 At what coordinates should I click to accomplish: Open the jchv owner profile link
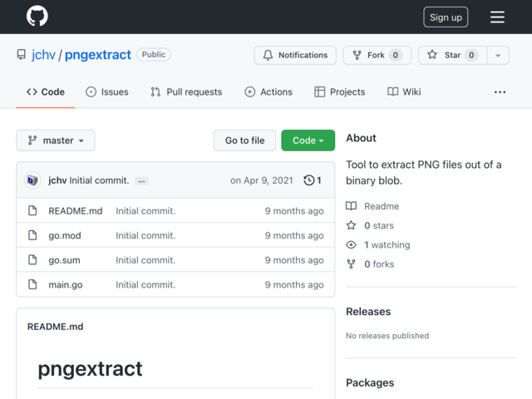43,55
